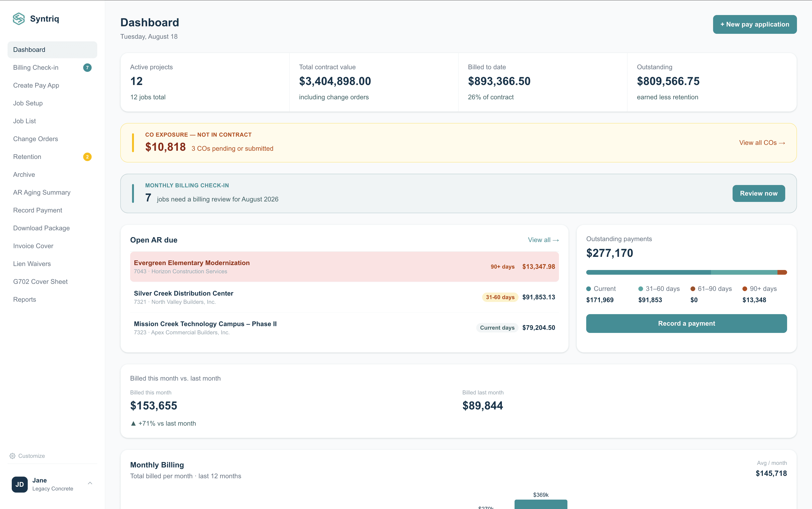Screen dimensions: 812x509
Task: Click Outstanding payments total $277,170
Action: pyautogui.click(x=610, y=253)
